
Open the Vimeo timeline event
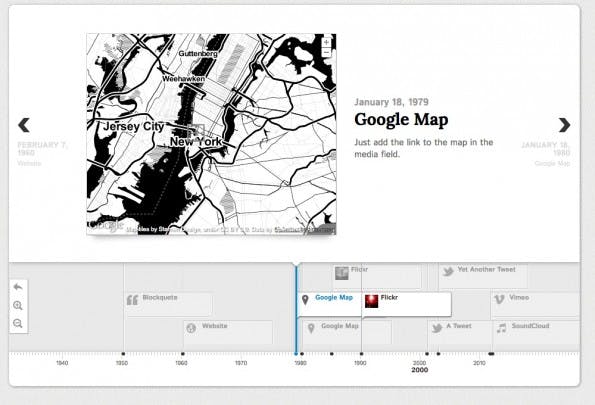pyautogui.click(x=535, y=304)
